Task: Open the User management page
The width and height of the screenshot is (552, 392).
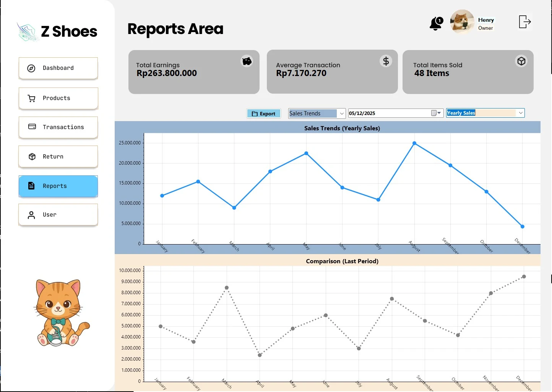Action: coord(58,215)
